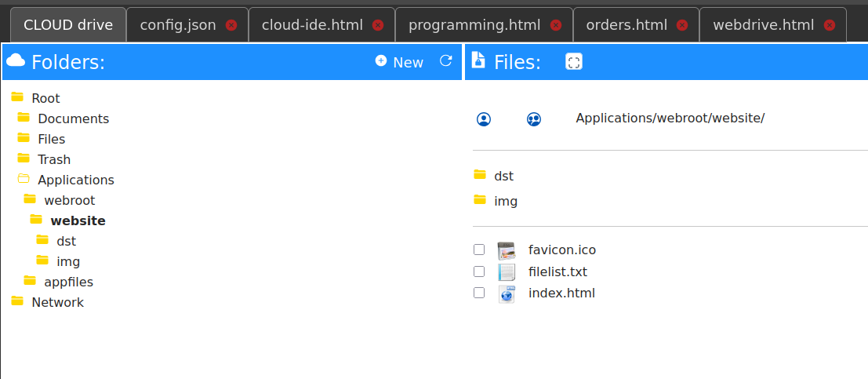Expand the Documents folder in tree

click(x=24, y=118)
